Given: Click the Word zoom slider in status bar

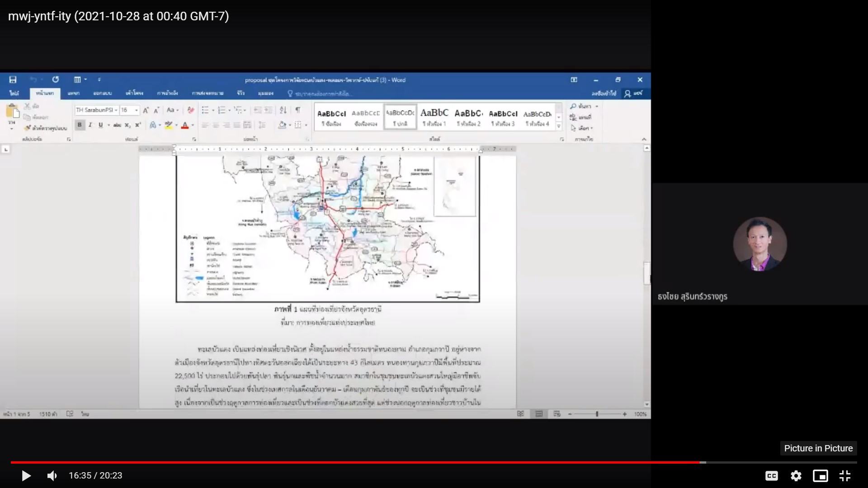Looking at the screenshot, I should pos(597,414).
